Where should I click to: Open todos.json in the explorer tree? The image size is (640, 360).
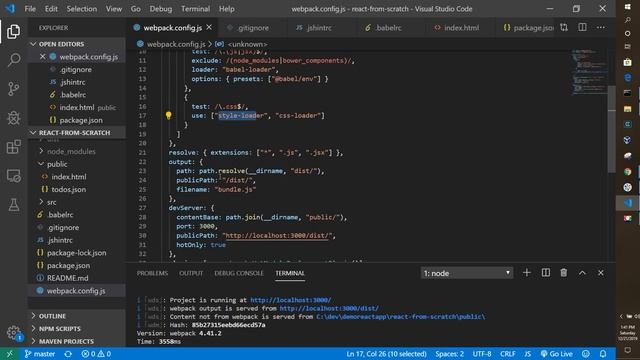click(77, 189)
